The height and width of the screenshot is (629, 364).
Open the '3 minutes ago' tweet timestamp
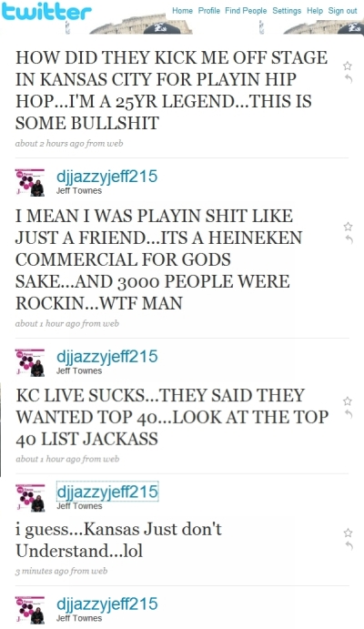coord(61,571)
